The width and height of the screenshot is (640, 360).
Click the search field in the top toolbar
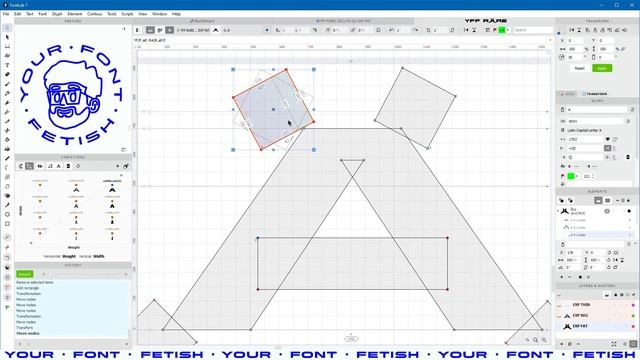pos(533,30)
